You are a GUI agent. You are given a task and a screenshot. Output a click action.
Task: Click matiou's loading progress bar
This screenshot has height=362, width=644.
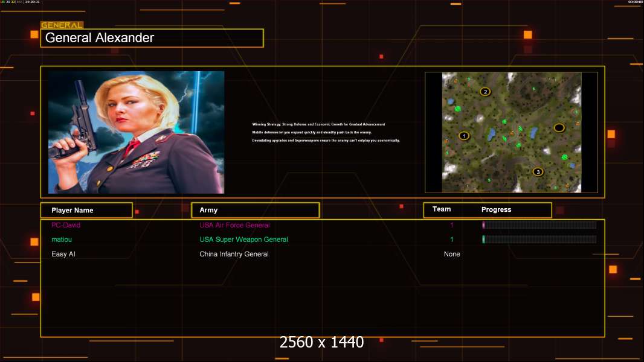pyautogui.click(x=539, y=240)
